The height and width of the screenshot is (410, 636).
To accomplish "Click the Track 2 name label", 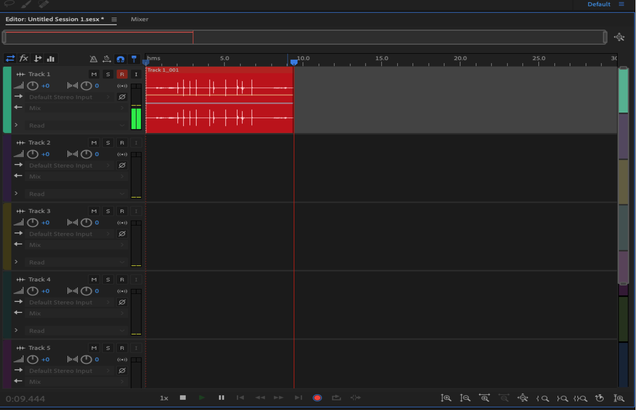I will tap(39, 143).
